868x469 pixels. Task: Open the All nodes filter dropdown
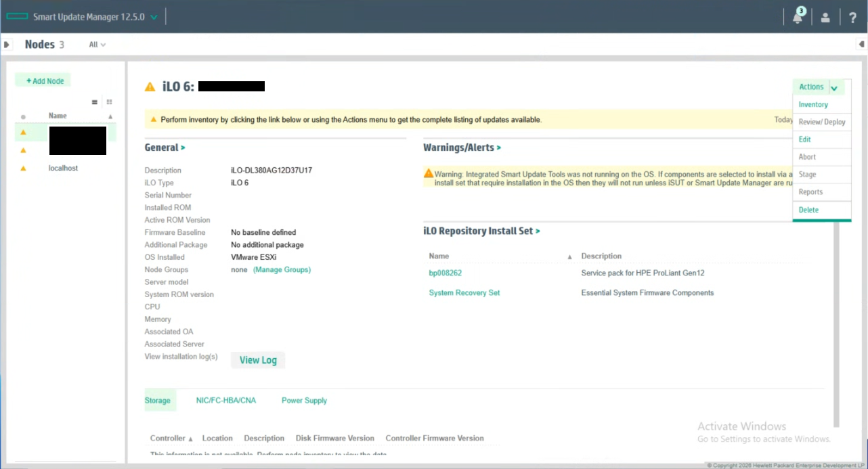[97, 45]
